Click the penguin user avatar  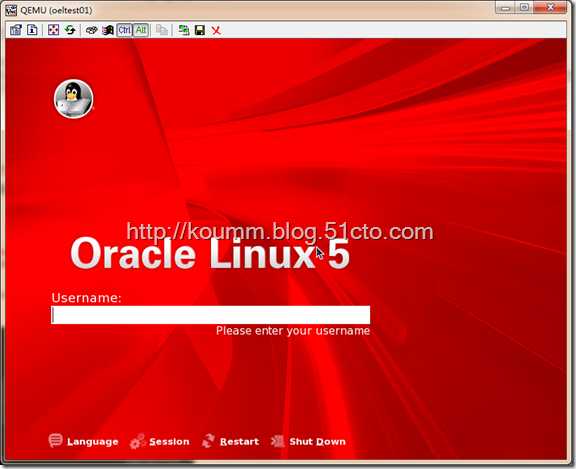[x=73, y=98]
